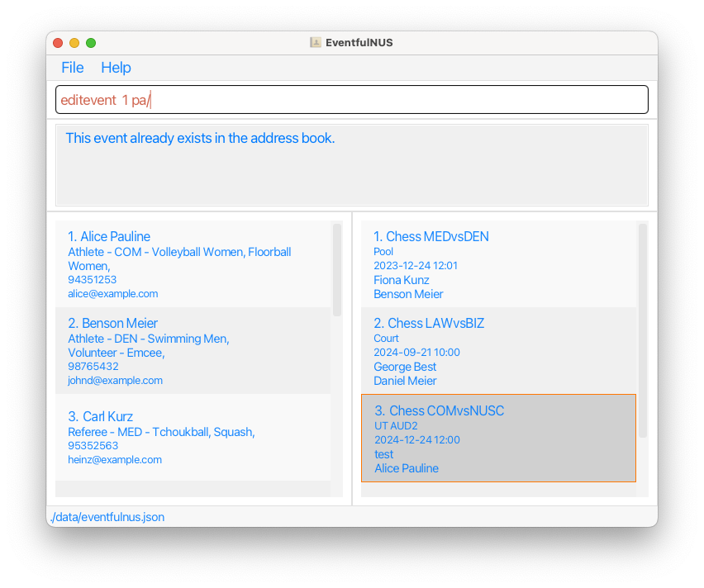Click phone number 95352563
This screenshot has width=704, height=588.
click(93, 446)
